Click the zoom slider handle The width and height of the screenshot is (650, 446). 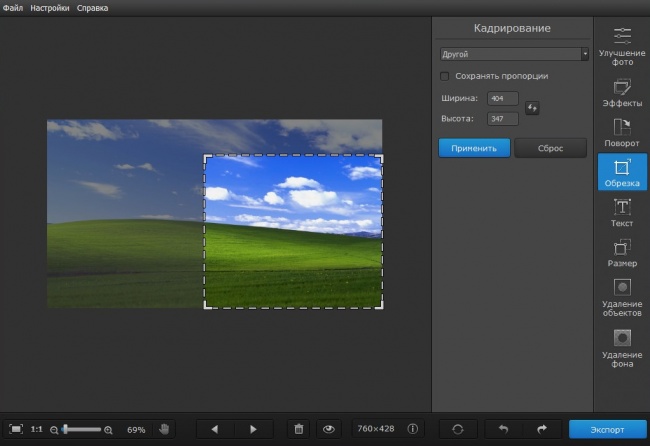65,429
